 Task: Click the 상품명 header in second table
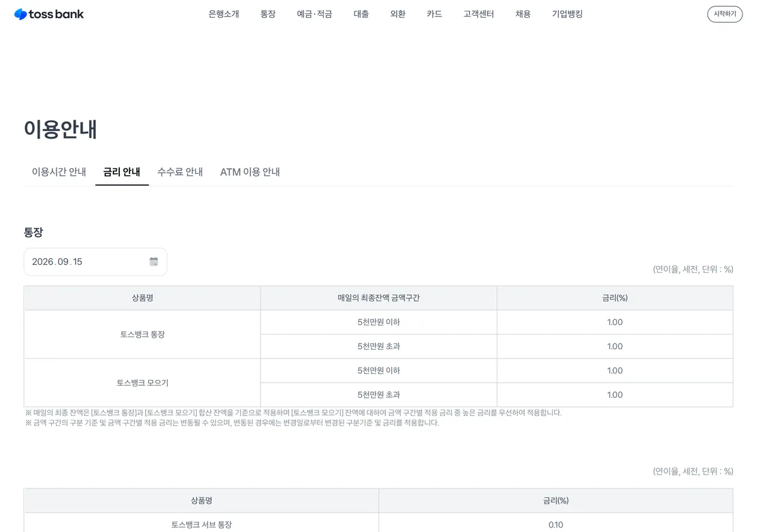point(202,500)
